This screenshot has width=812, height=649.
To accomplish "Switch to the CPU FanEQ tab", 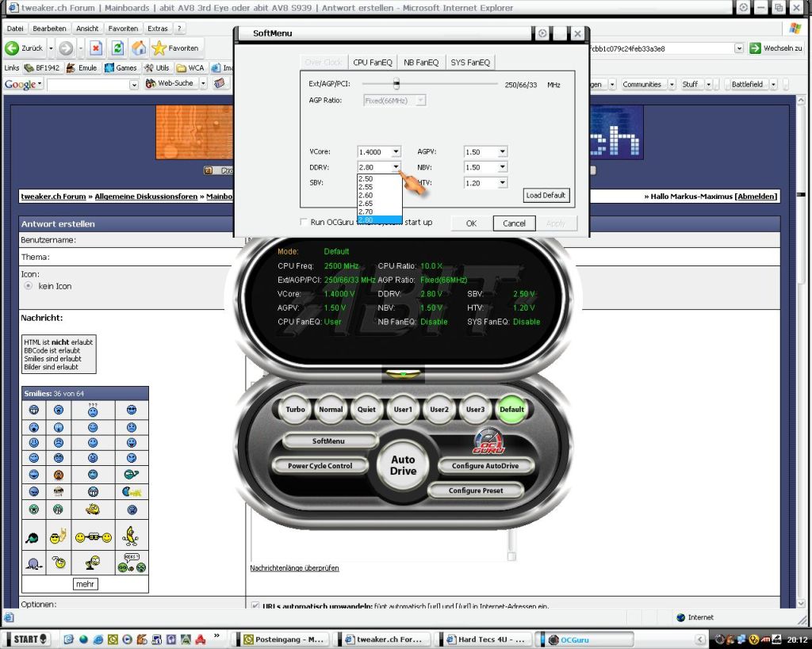I will tap(372, 62).
